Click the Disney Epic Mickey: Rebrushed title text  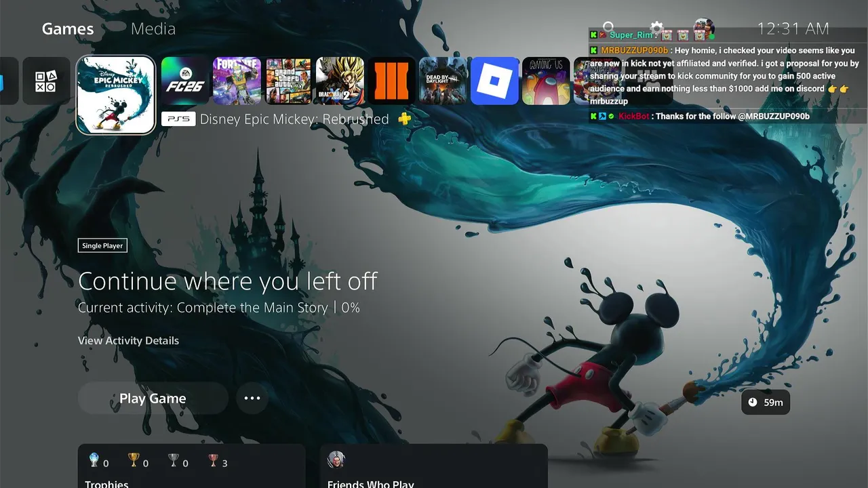coord(294,119)
